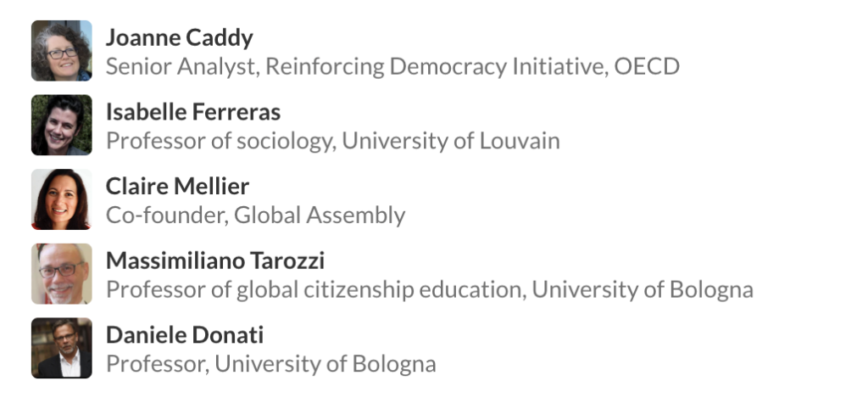Select "University of Louvain" text
This screenshot has height=409, width=868.
(450, 141)
